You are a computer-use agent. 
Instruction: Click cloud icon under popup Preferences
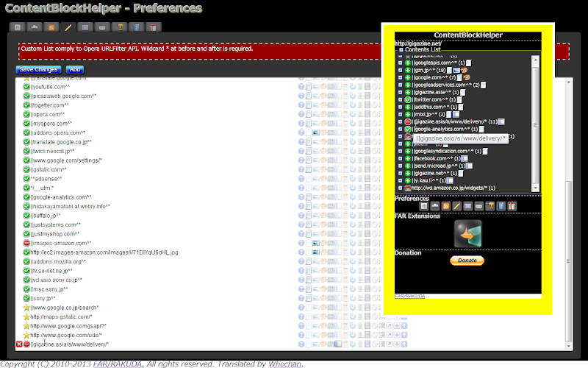435,206
